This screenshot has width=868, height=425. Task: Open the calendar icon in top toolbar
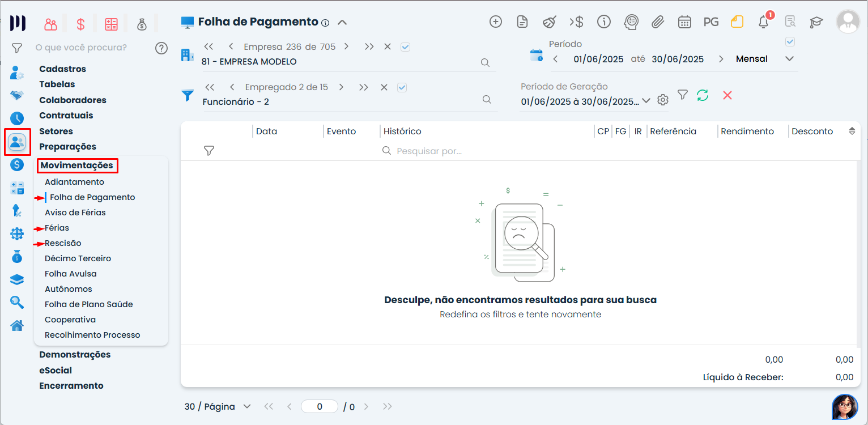(684, 22)
